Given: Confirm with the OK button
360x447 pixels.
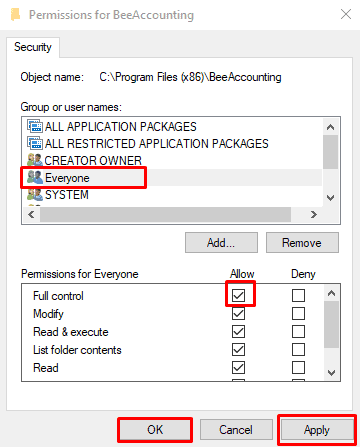Looking at the screenshot, I should pyautogui.click(x=155, y=430).
